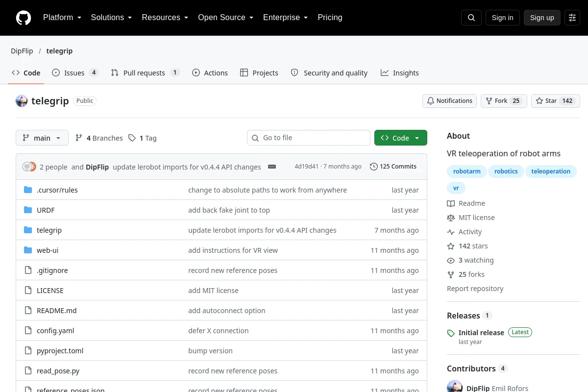Open the telegrip folder
Image resolution: width=588 pixels, height=392 pixels.
click(49, 230)
